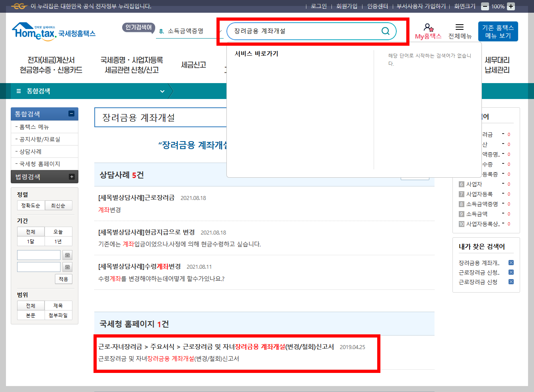
Task: Click the 전자정부 eG emblem top left
Action: [19, 6]
